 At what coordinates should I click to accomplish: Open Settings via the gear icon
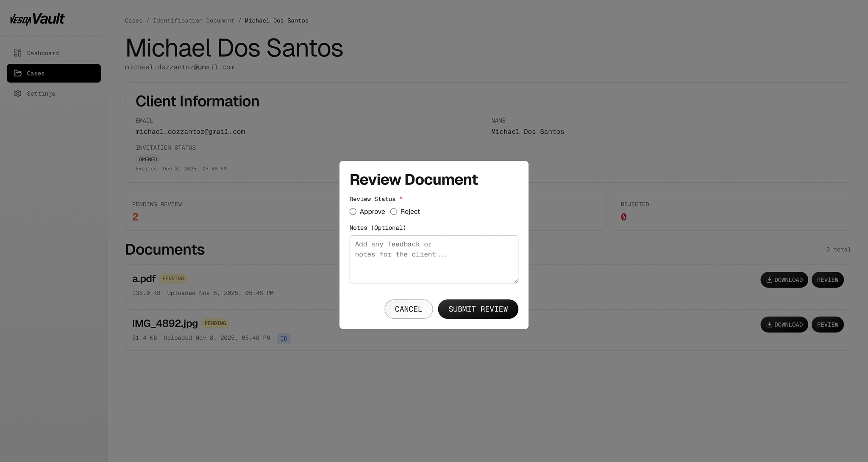click(17, 93)
